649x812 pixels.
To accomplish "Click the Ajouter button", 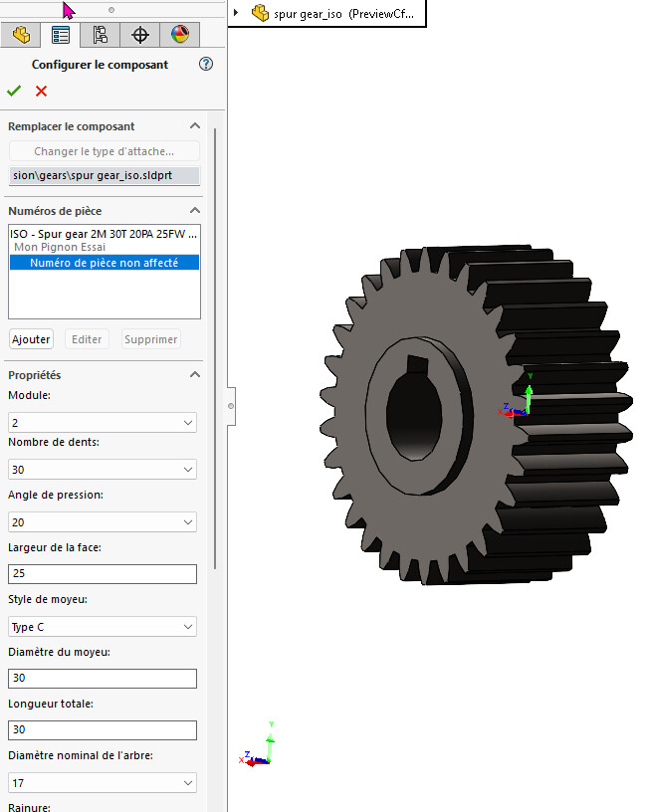I will [31, 339].
